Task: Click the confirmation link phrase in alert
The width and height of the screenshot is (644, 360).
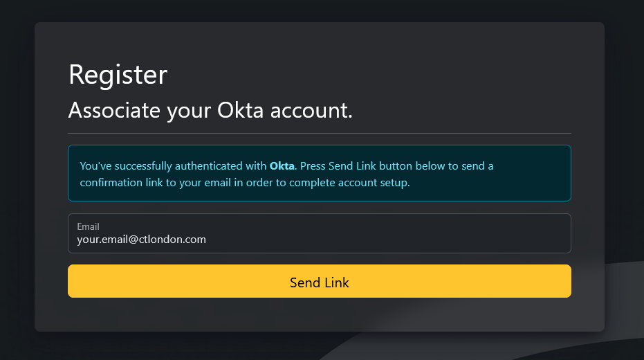Action: (x=121, y=183)
